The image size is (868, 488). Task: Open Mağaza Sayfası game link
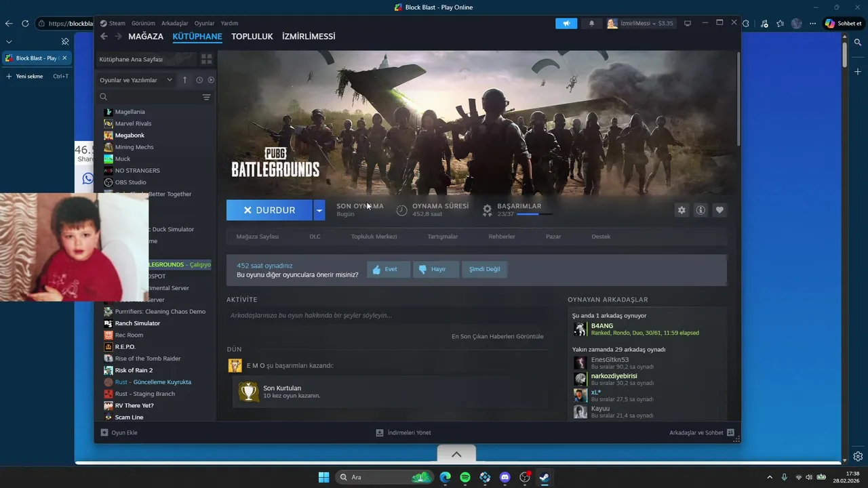coord(257,237)
